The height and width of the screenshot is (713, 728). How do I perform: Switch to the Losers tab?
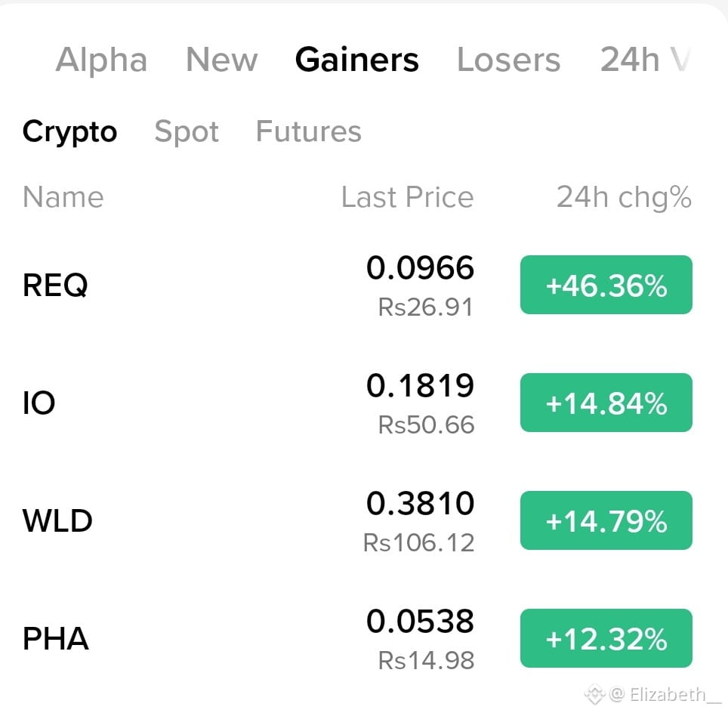click(x=508, y=60)
